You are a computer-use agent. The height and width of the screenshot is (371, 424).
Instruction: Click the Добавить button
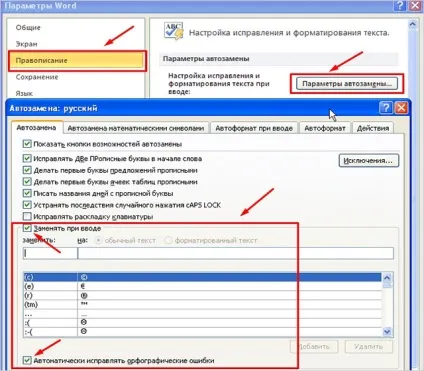314,347
